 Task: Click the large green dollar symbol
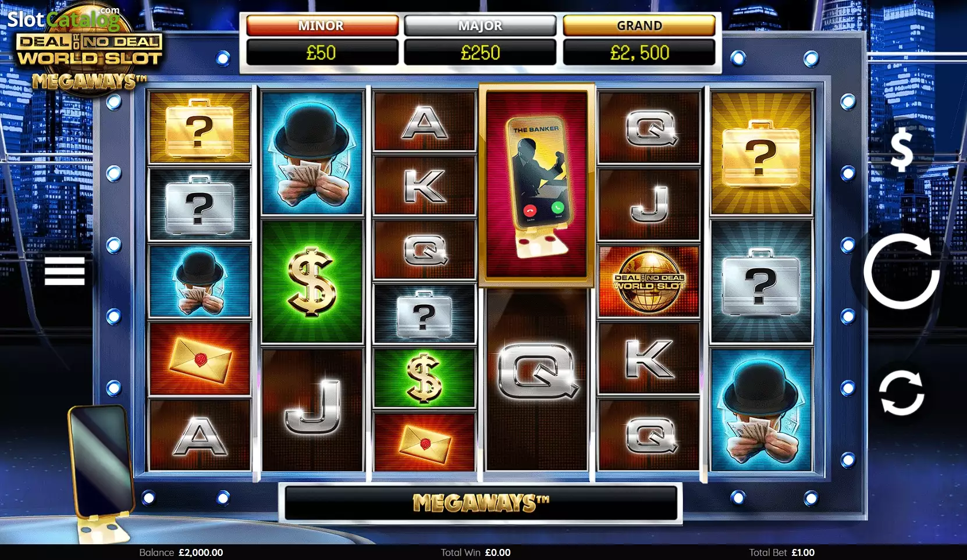point(312,282)
